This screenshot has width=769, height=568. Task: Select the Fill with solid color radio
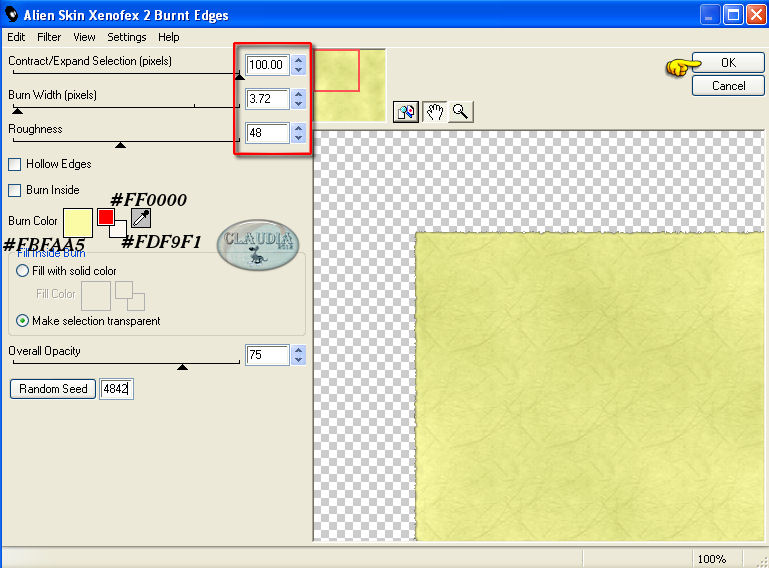(x=22, y=271)
